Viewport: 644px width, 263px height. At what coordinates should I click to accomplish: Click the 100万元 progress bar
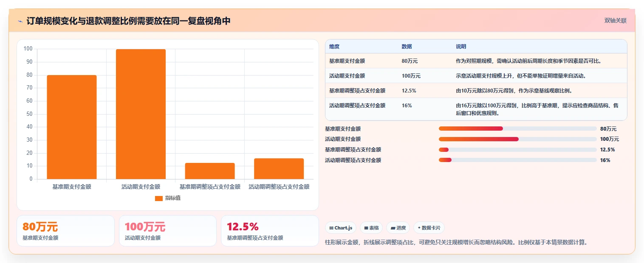(x=518, y=139)
